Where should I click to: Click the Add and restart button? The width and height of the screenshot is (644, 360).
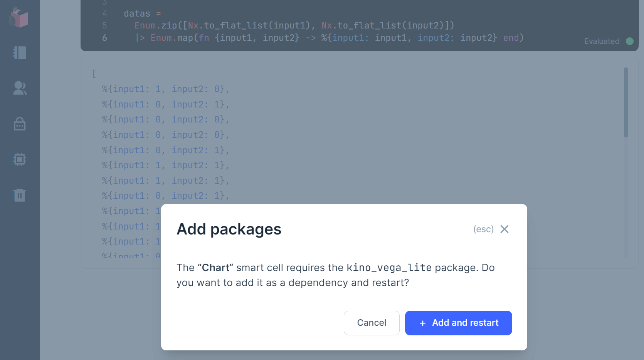tap(458, 323)
